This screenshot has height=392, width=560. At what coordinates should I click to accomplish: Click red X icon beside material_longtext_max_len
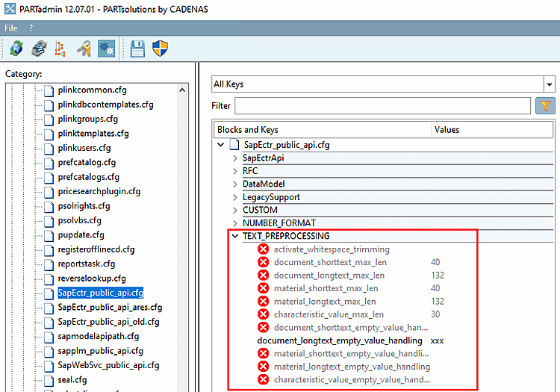[264, 302]
